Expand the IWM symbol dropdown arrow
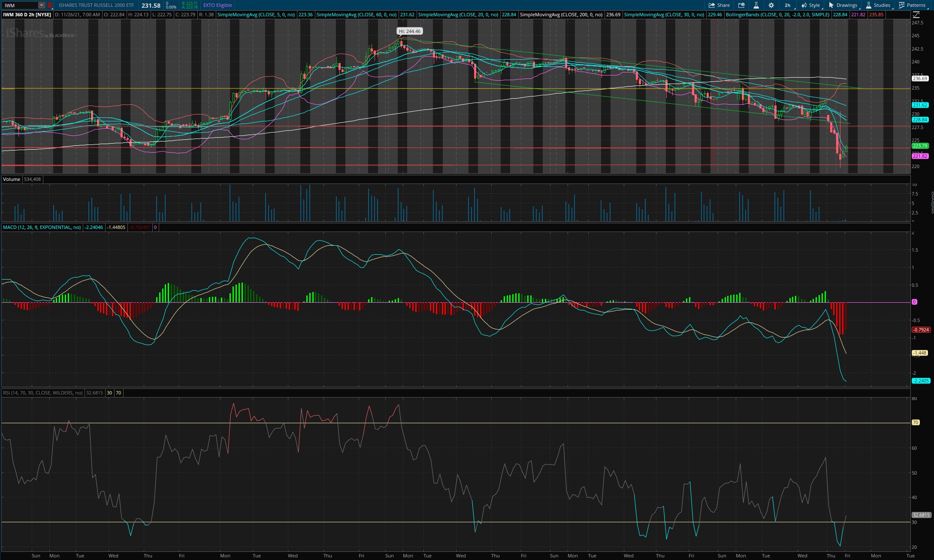Image resolution: width=934 pixels, height=560 pixels. click(41, 5)
